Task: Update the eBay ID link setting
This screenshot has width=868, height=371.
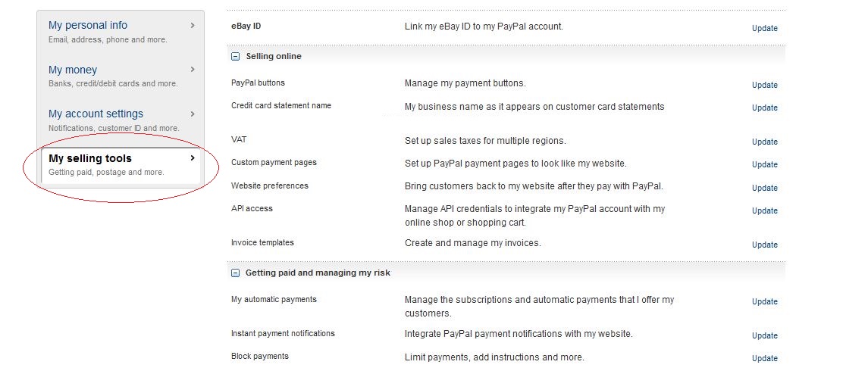Action: click(x=764, y=28)
